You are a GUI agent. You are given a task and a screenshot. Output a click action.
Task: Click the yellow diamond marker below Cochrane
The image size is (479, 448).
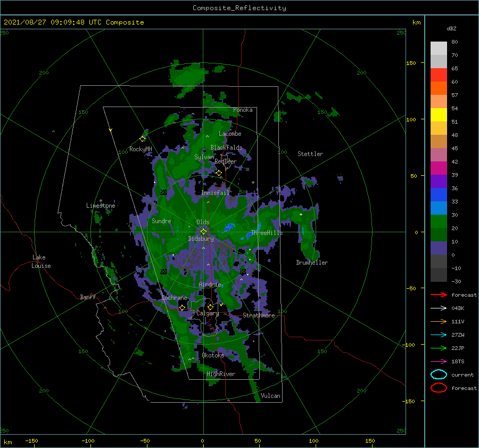pos(183,307)
